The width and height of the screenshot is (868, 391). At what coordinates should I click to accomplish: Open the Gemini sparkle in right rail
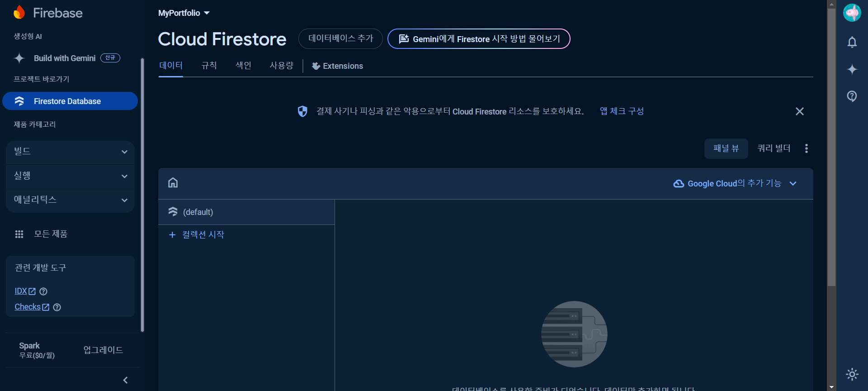(x=852, y=69)
